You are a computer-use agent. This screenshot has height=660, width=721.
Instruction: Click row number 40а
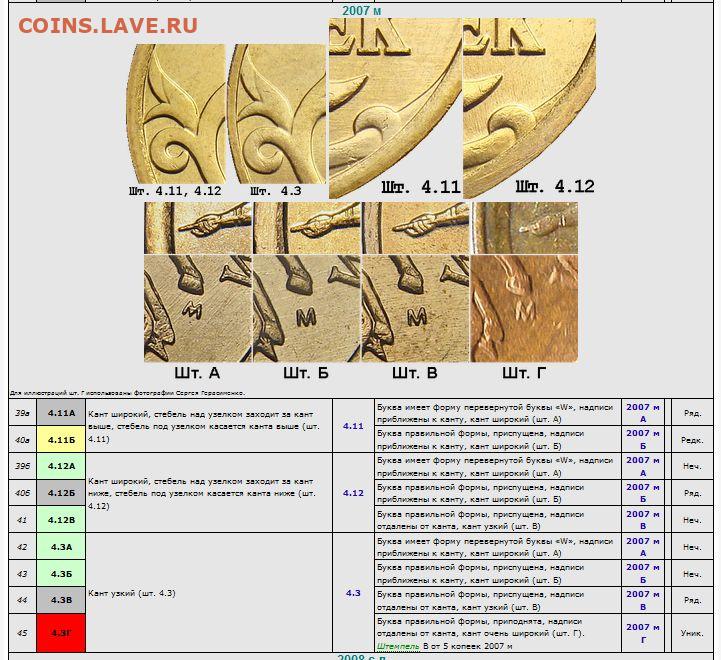pyautogui.click(x=23, y=440)
